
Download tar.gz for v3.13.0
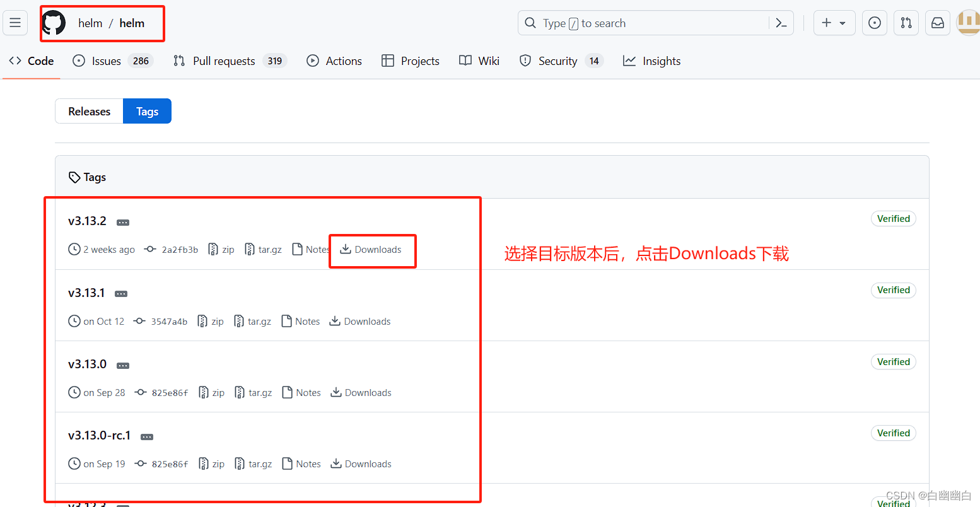coord(254,393)
